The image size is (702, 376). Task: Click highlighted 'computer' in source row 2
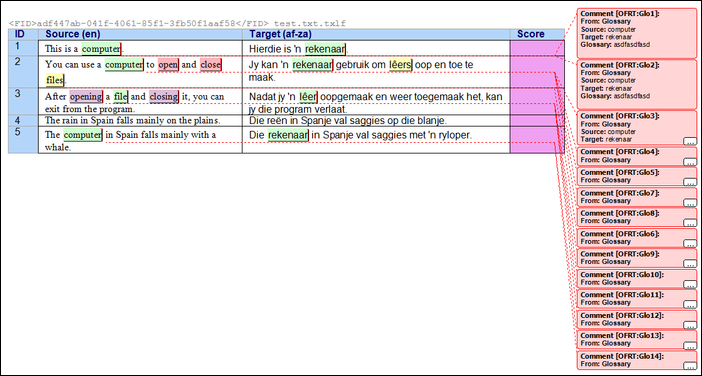pos(124,65)
